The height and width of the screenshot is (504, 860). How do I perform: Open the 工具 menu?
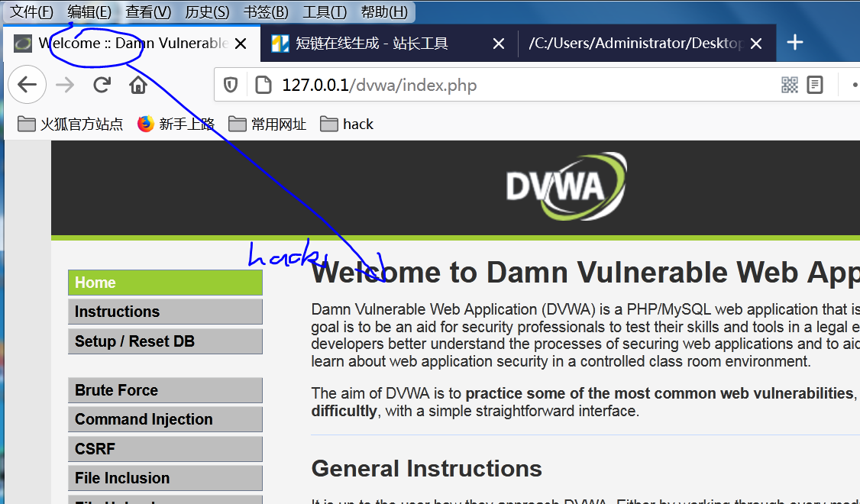(323, 11)
